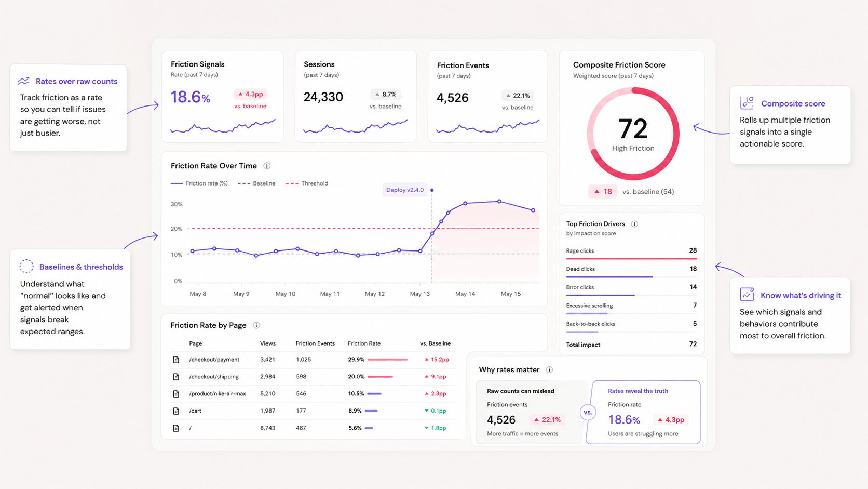Image resolution: width=868 pixels, height=489 pixels.
Task: Click the Threshold legend entry
Action: click(x=307, y=183)
